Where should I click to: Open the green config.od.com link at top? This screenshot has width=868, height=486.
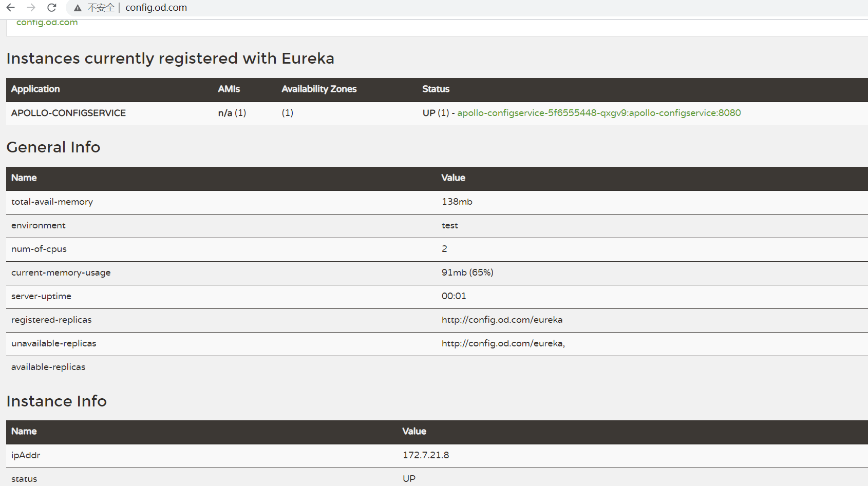(47, 22)
